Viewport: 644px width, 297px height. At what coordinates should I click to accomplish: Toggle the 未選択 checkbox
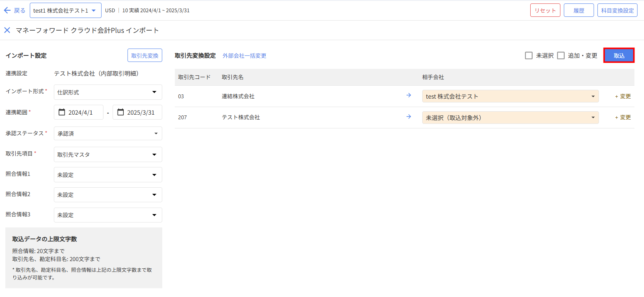pos(529,55)
